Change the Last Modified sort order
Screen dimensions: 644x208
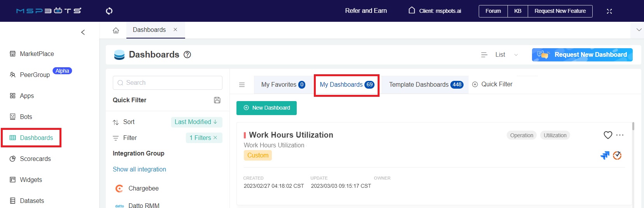point(196,122)
